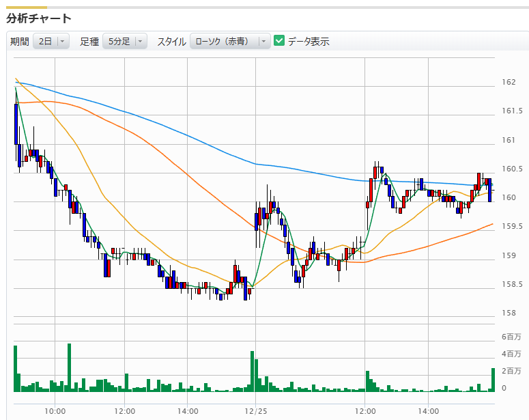
Task: Select the 10:00 marker on time axis
Action: pyautogui.click(x=55, y=411)
